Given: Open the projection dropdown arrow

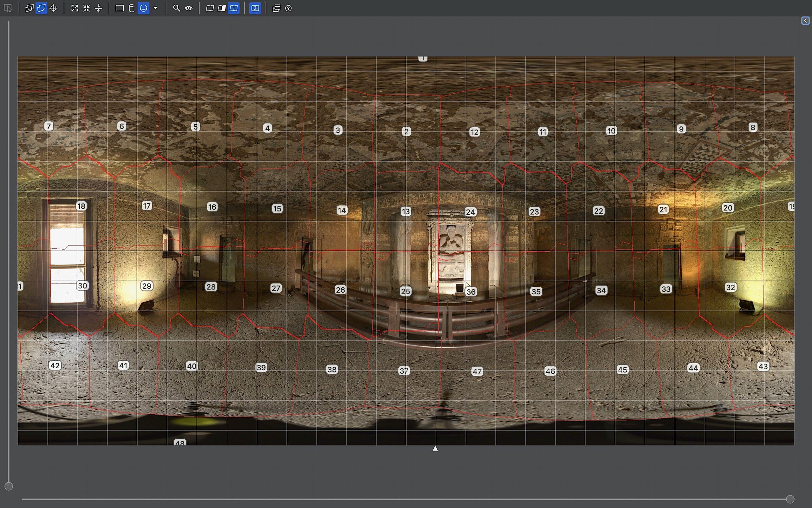Looking at the screenshot, I should click(x=155, y=8).
